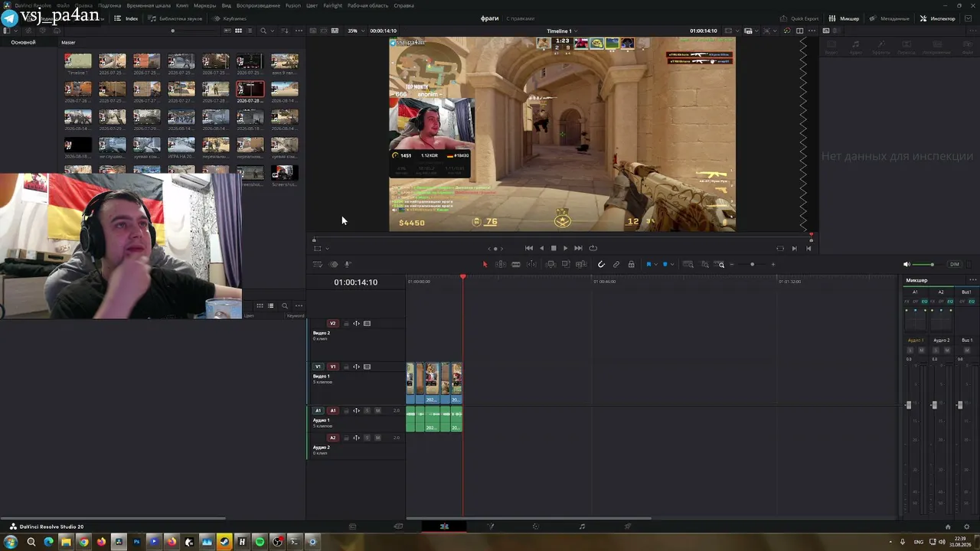Open the Index panel
Viewport: 980px width, 551px height.
(x=126, y=18)
